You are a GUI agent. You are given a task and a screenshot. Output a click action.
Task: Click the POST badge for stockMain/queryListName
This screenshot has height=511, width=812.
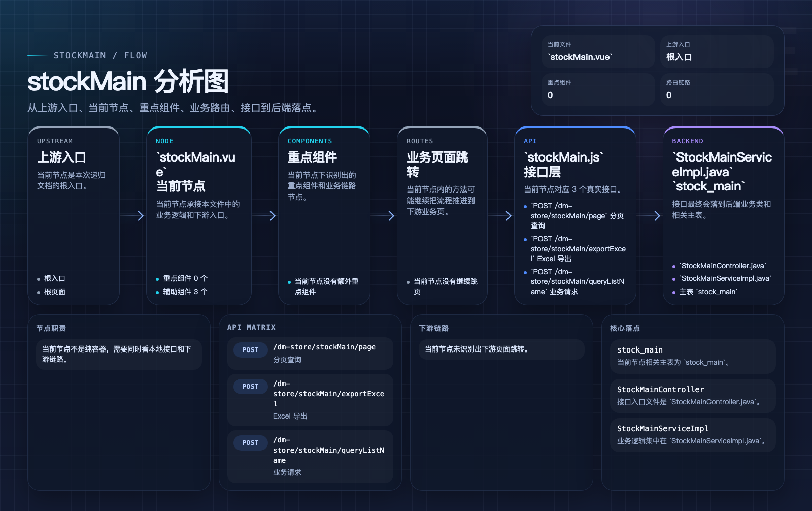[250, 443]
